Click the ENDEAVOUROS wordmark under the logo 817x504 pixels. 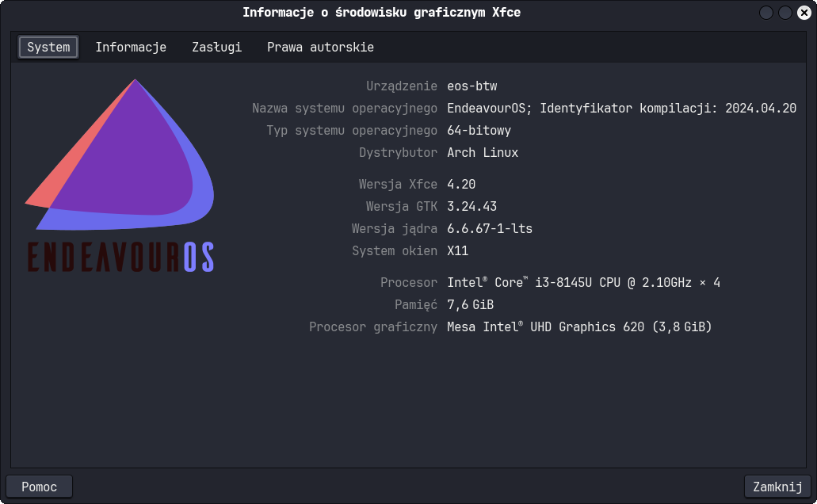[x=120, y=257]
